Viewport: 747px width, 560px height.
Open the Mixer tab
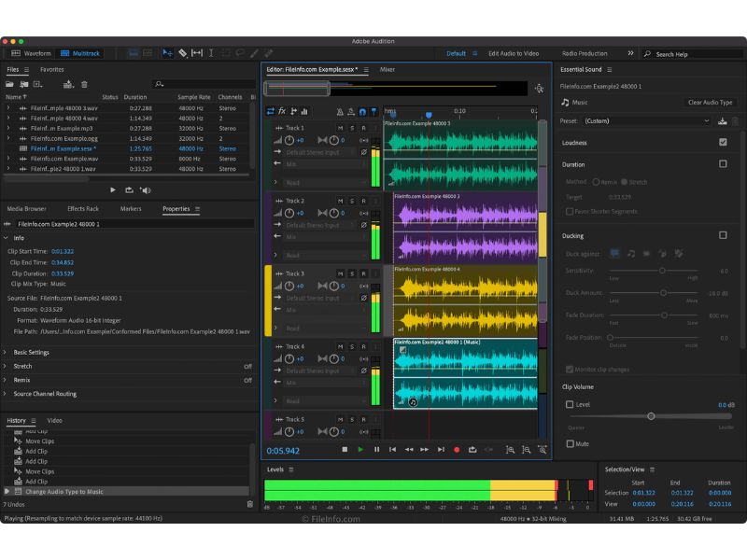[387, 69]
